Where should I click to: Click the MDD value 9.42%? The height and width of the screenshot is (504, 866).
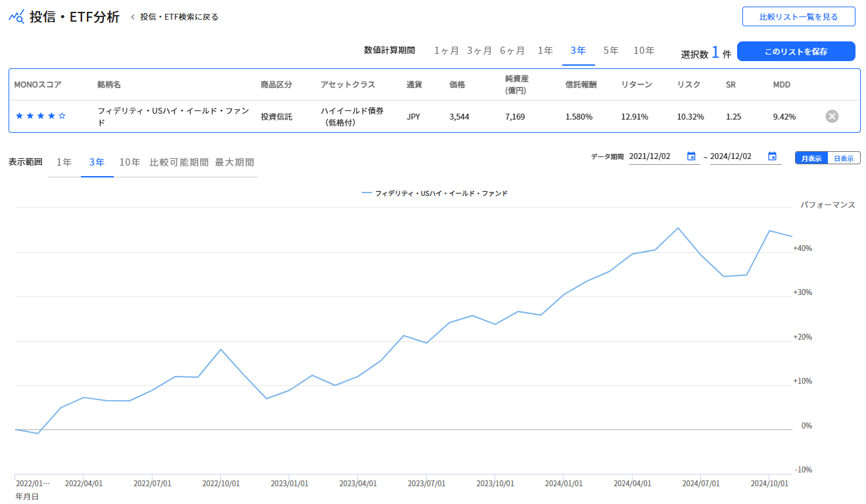click(784, 117)
